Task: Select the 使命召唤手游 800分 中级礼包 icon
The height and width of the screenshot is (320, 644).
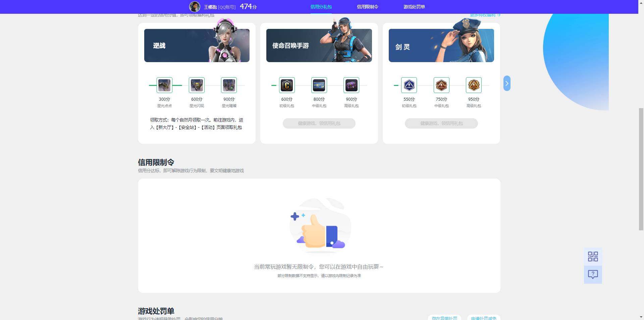Action: pos(319,85)
